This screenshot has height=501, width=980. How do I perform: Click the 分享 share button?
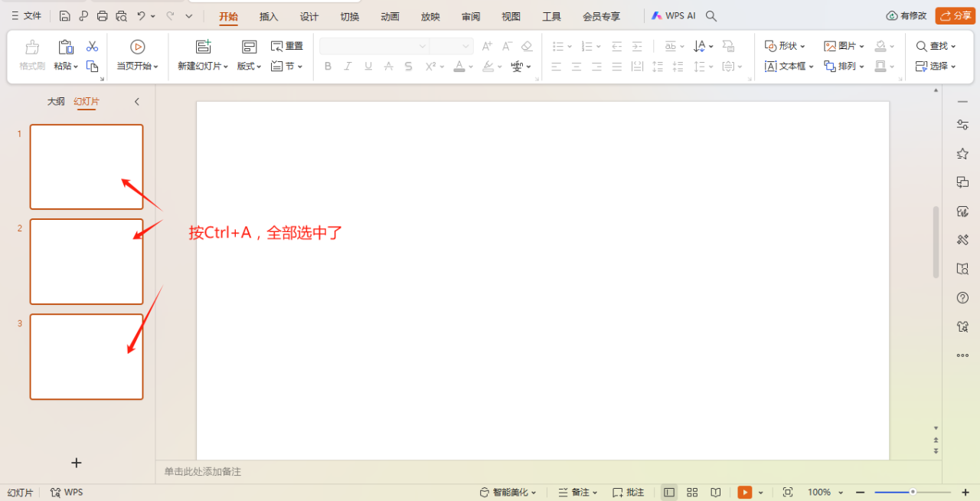(955, 15)
